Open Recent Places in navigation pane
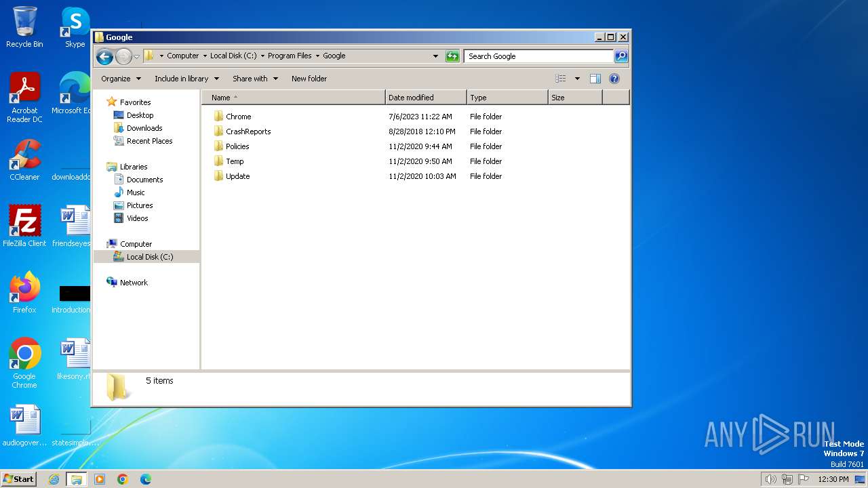868x488 pixels. 149,141
